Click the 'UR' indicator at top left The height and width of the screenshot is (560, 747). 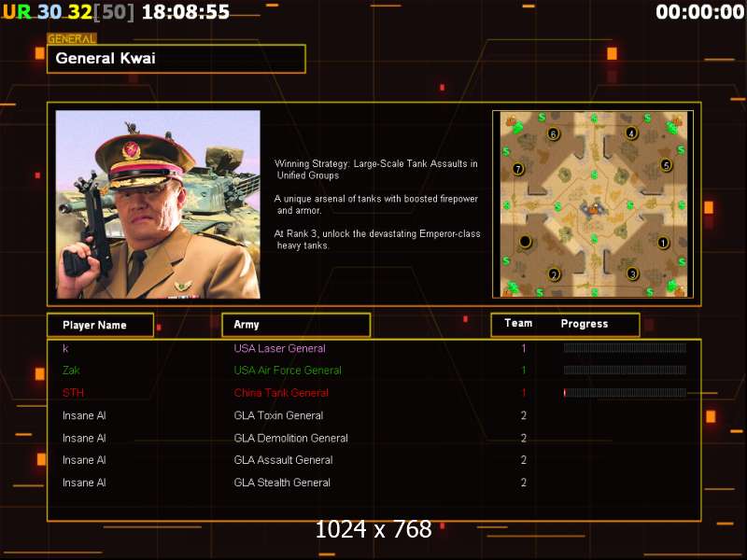[x=17, y=12]
